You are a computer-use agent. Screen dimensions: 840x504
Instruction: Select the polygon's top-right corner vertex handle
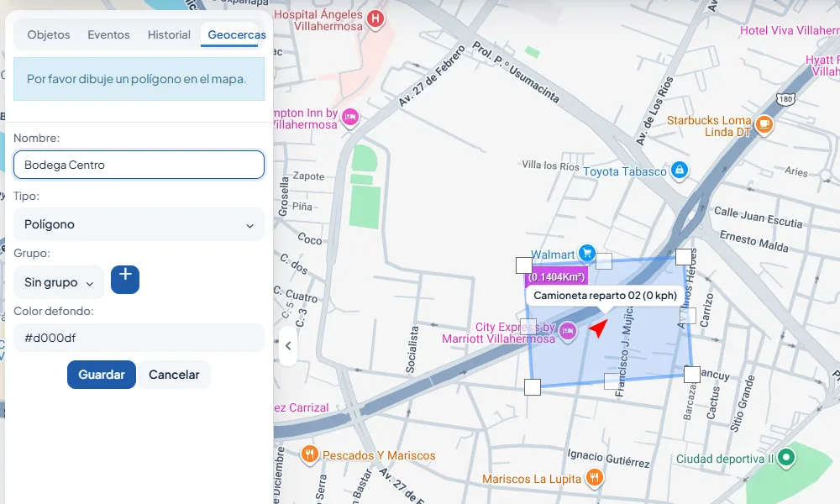684,256
